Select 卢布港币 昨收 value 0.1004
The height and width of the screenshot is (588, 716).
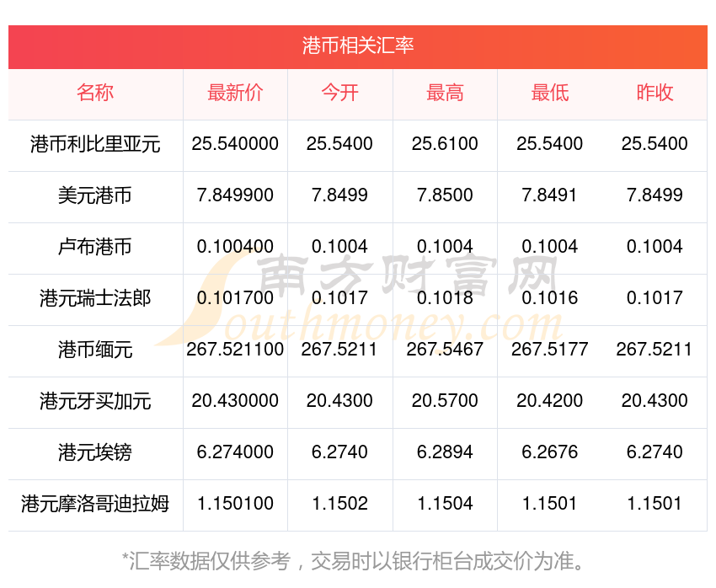click(655, 247)
